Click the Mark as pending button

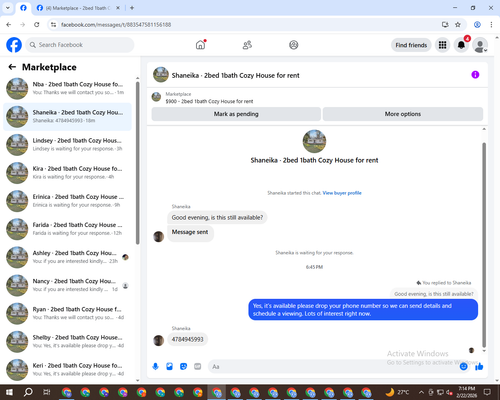236,114
